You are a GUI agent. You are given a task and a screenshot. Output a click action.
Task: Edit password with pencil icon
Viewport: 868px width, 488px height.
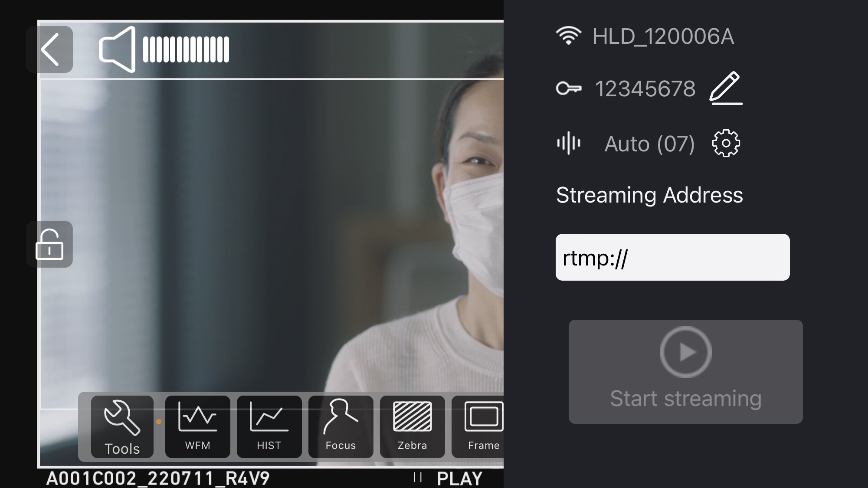(x=726, y=88)
